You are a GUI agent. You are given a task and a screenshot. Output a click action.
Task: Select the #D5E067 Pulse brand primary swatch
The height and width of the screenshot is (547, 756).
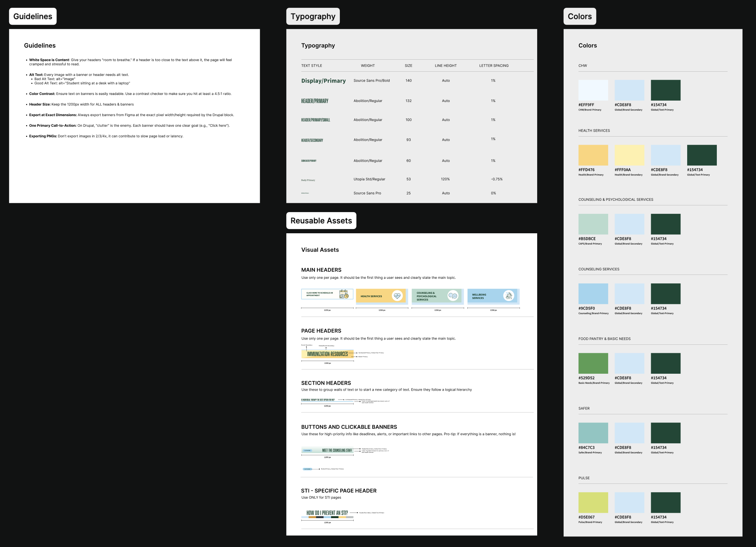pos(593,502)
